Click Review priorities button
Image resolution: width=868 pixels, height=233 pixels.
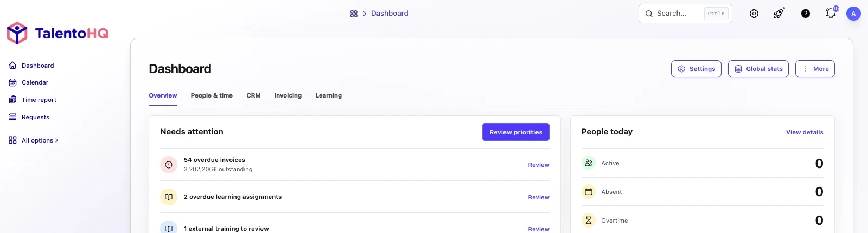pyautogui.click(x=516, y=132)
